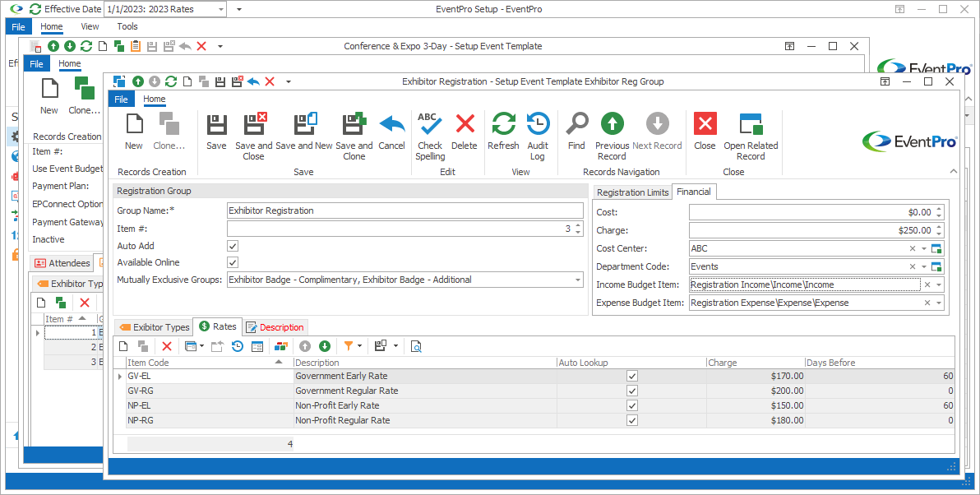Delete selected rate with red X in Rates toolbar
980x495 pixels.
(x=166, y=346)
